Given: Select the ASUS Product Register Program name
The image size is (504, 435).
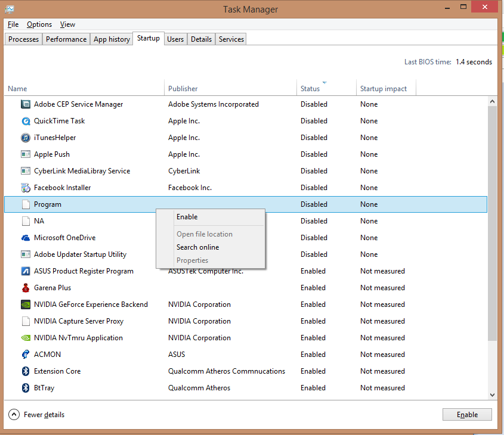Looking at the screenshot, I should click(84, 271).
